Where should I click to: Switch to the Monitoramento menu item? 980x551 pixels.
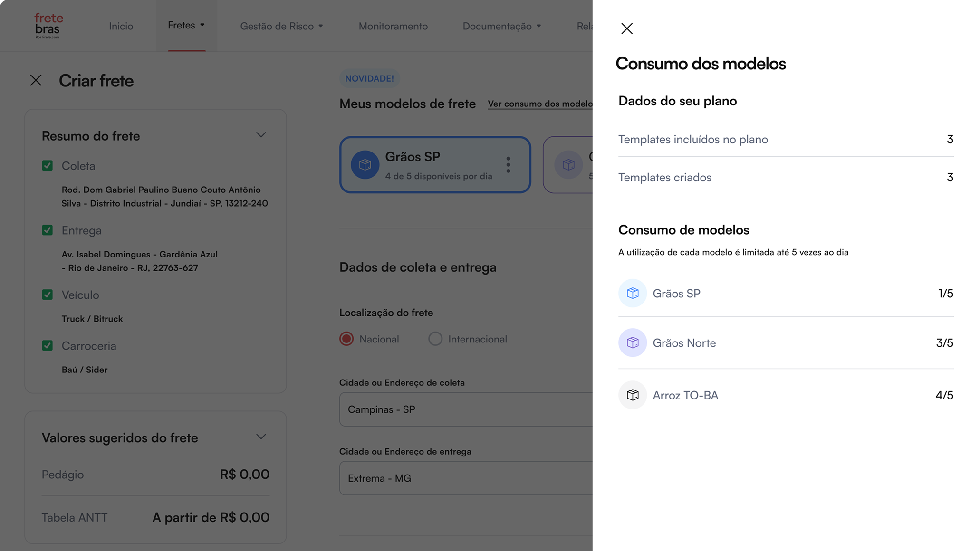coord(393,26)
